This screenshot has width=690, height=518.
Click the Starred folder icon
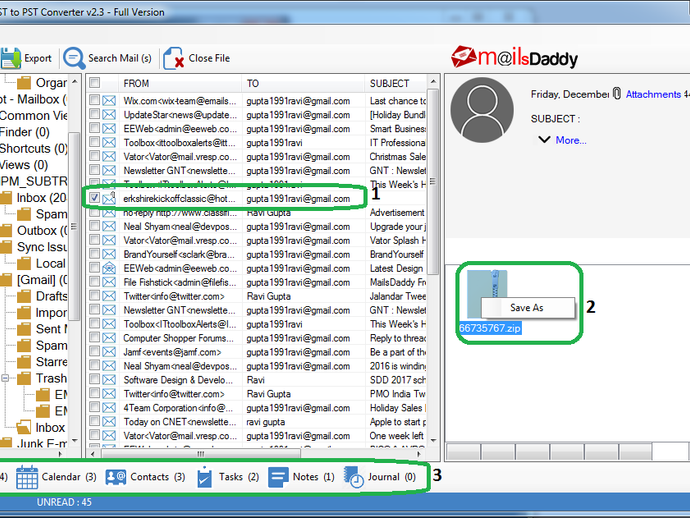coord(24,362)
